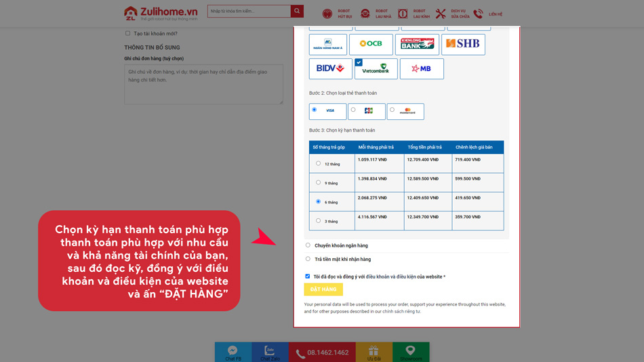Choose the BIDV bank logo
This screenshot has width=644, height=362.
click(330, 68)
